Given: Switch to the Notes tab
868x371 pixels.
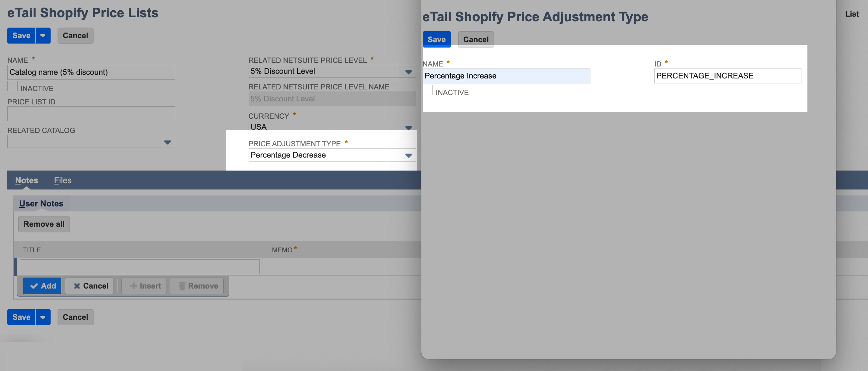Looking at the screenshot, I should (27, 180).
